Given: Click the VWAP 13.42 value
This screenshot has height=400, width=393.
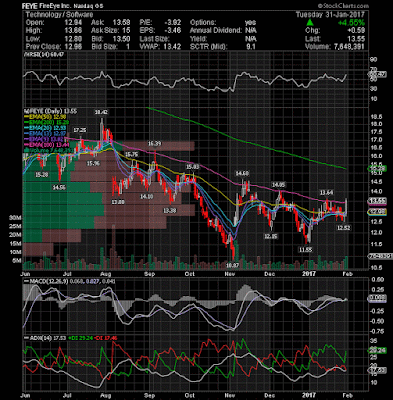Looking at the screenshot, I should point(172,47).
